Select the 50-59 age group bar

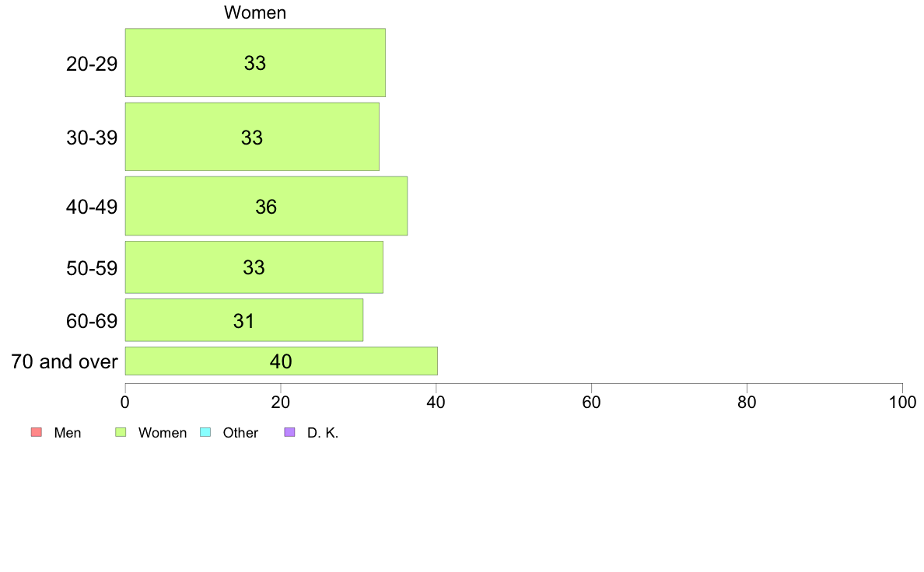tap(254, 267)
